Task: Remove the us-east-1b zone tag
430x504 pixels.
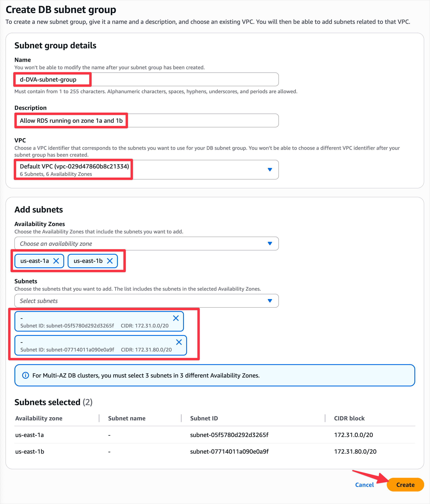Action: coord(110,261)
